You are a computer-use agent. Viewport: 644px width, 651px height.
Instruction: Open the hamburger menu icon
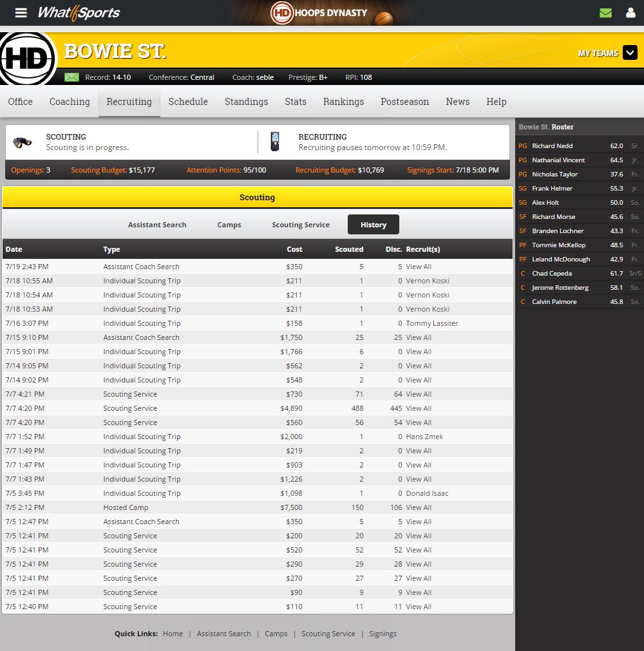21,13
